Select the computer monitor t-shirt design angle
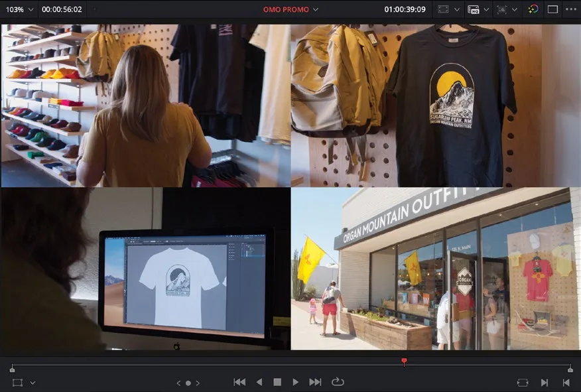This screenshot has height=392, width=581. pos(146,269)
